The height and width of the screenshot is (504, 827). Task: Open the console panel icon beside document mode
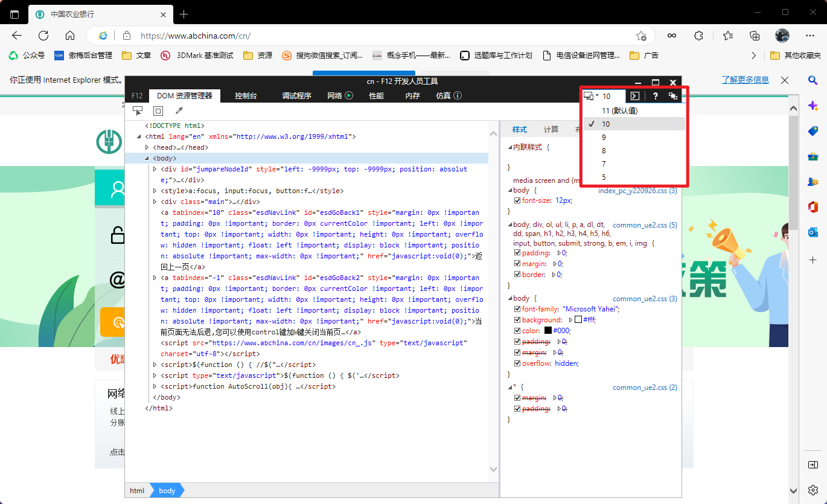635,96
